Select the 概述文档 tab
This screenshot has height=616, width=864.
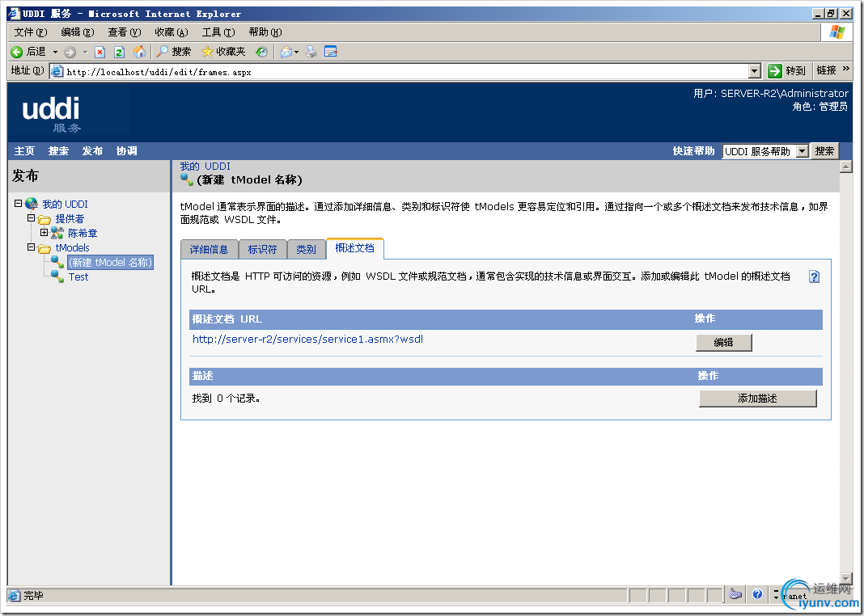coord(355,248)
